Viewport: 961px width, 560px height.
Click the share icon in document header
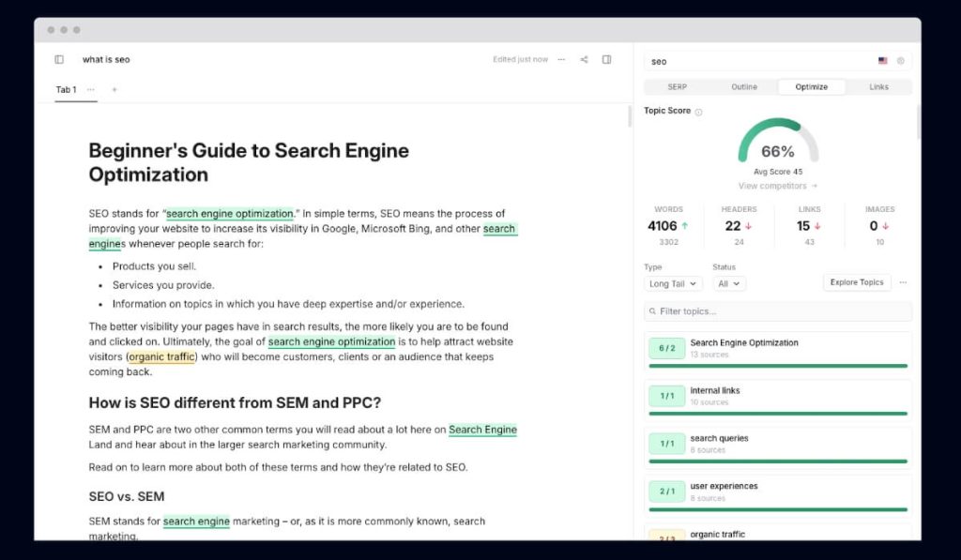click(584, 60)
